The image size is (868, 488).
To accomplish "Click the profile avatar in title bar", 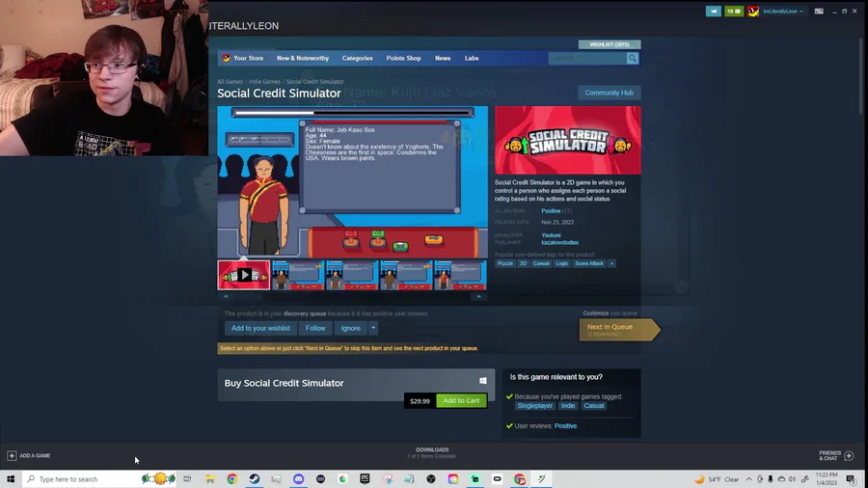I will [x=753, y=11].
